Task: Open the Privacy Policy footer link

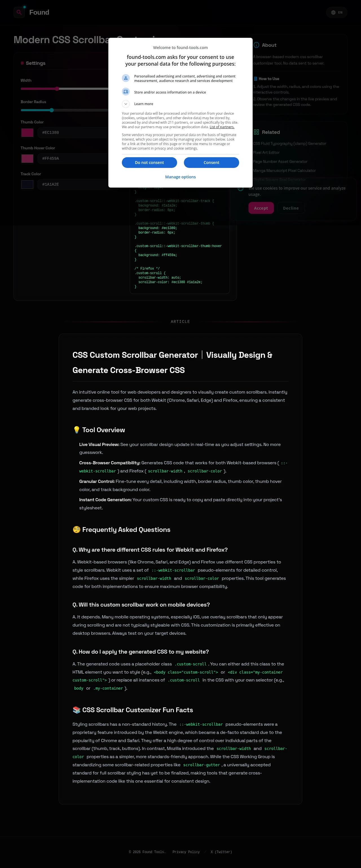Action: point(186,852)
